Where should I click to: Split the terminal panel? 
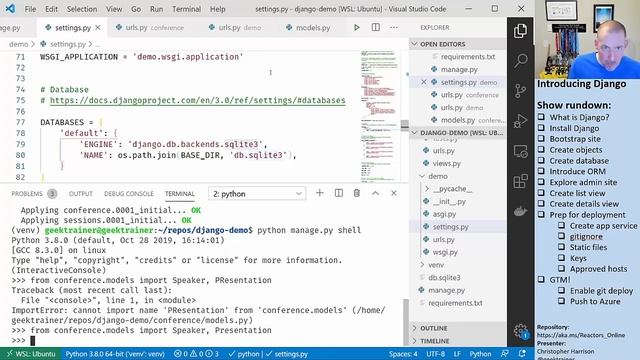pos(338,193)
